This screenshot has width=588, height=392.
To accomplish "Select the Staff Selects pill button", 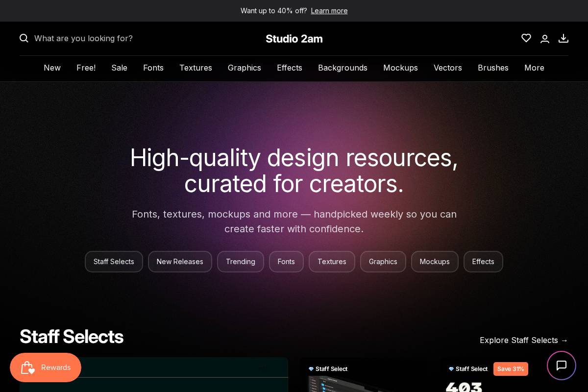I will point(114,262).
